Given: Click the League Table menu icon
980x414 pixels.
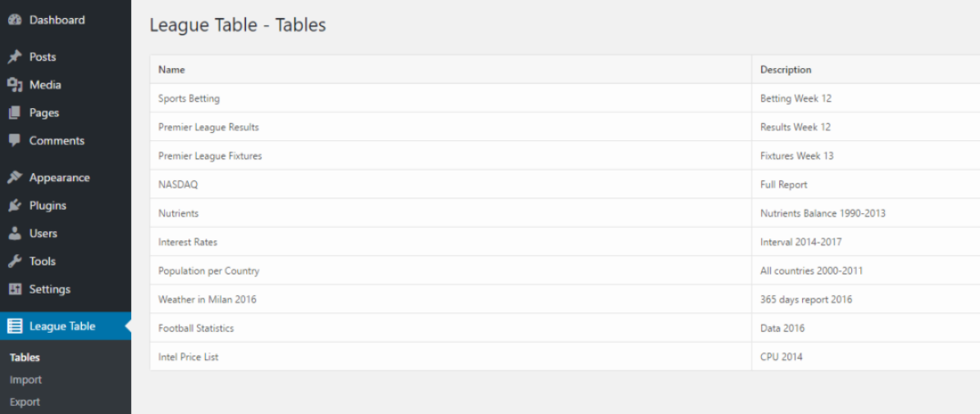Looking at the screenshot, I should (x=15, y=326).
